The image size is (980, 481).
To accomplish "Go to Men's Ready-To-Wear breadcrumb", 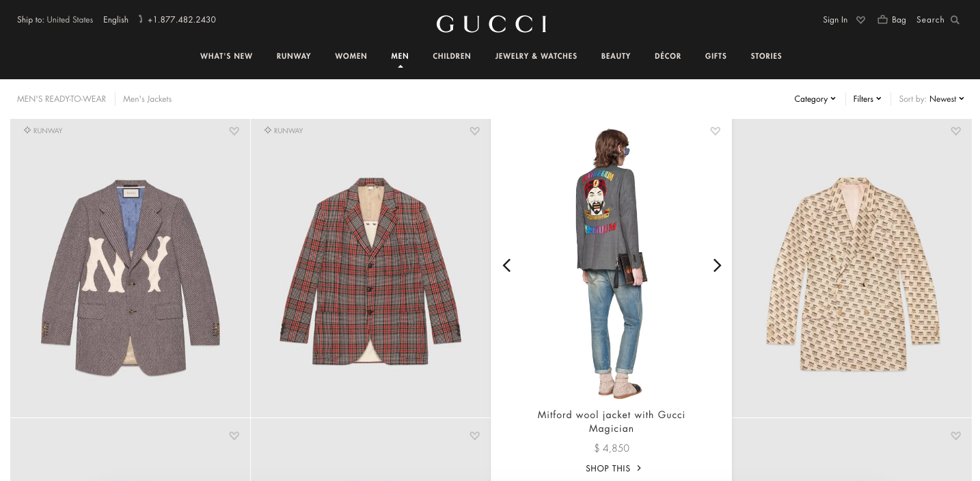I will click(62, 99).
